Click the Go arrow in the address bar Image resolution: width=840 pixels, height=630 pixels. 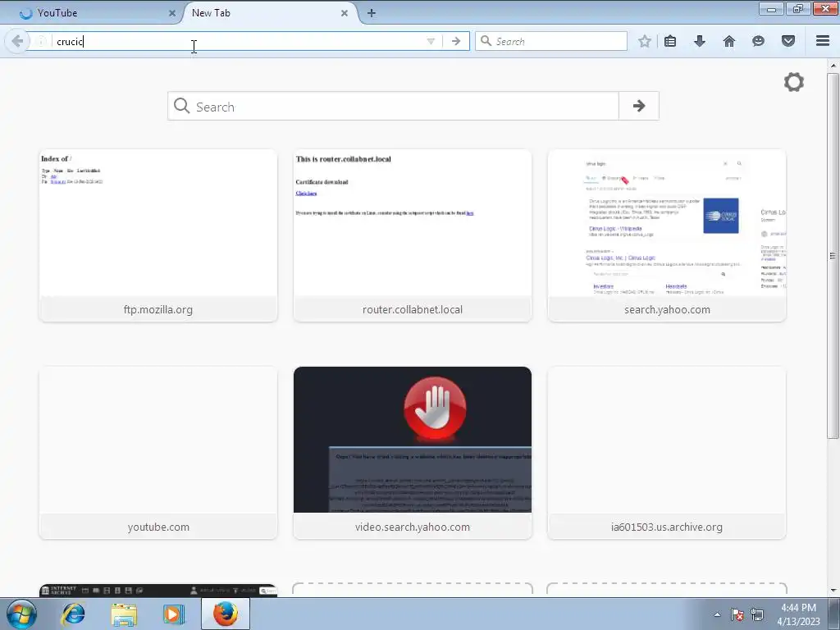pyautogui.click(x=456, y=41)
